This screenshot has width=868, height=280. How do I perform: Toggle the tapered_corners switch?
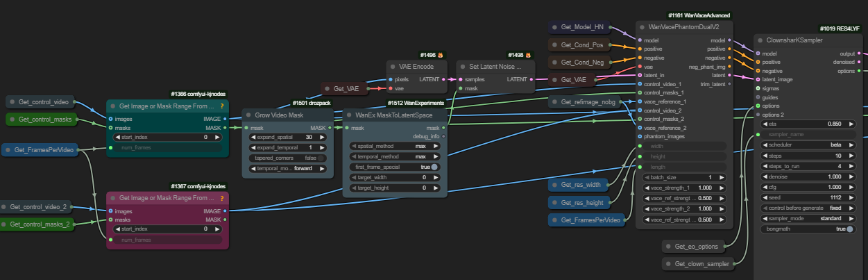[320, 158]
